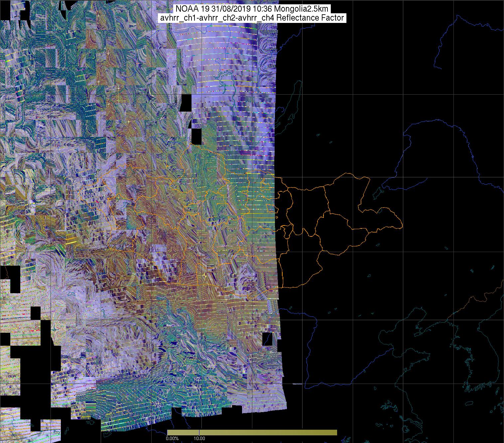Click the title line "NOAA 19 31/08/2019 10:36 Mongolia2.5km"
504x443 pixels.
(252, 9)
